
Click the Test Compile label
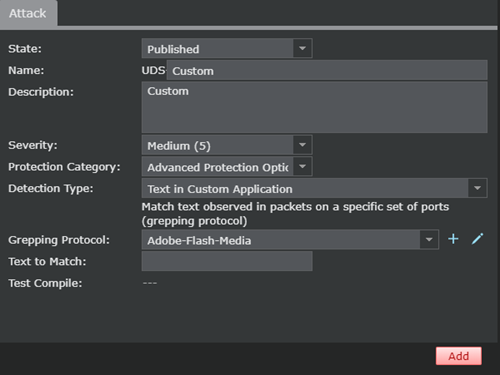click(x=45, y=283)
